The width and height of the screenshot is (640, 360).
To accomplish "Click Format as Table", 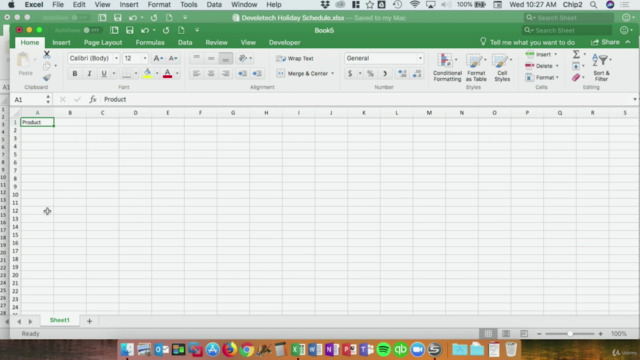I will click(x=476, y=67).
